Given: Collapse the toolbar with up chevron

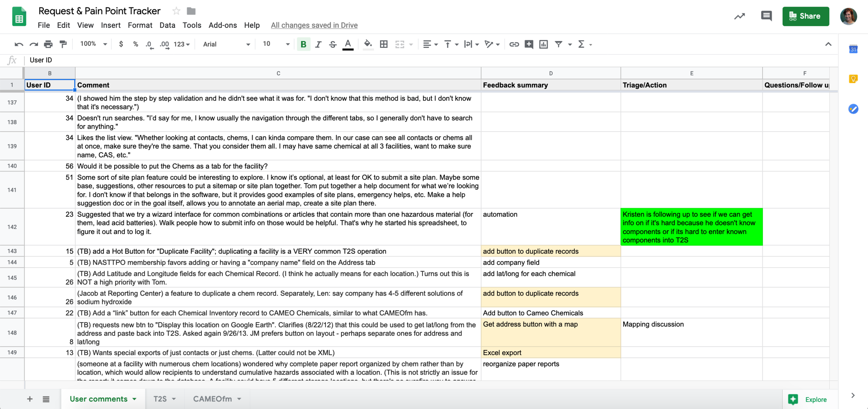Looking at the screenshot, I should coord(828,44).
